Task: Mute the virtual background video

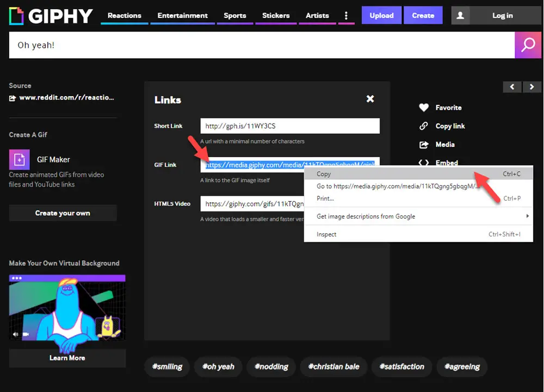Action: click(15, 335)
